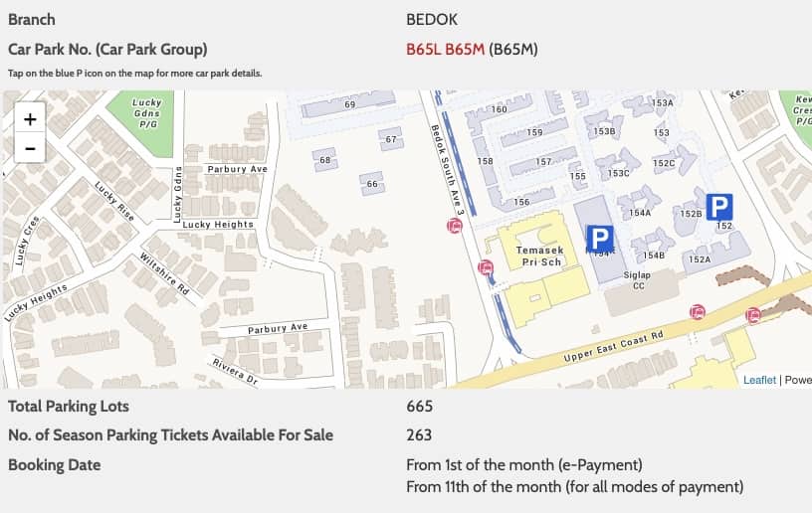Screen dimensions: 812x513
Task: Zoom in using the plus map button
Action: (x=30, y=118)
